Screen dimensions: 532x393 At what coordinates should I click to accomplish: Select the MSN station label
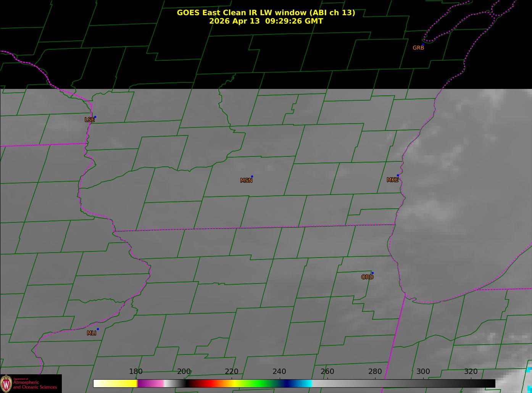coord(246,180)
